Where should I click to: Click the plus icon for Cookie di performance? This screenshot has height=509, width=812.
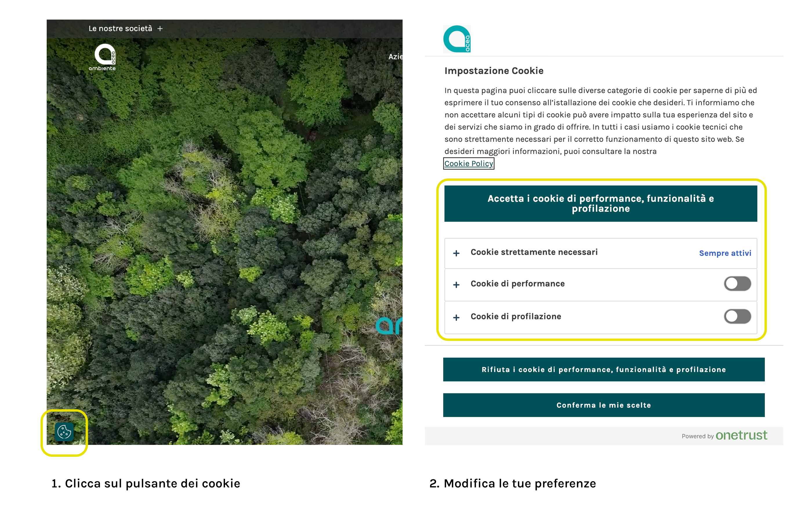click(456, 285)
